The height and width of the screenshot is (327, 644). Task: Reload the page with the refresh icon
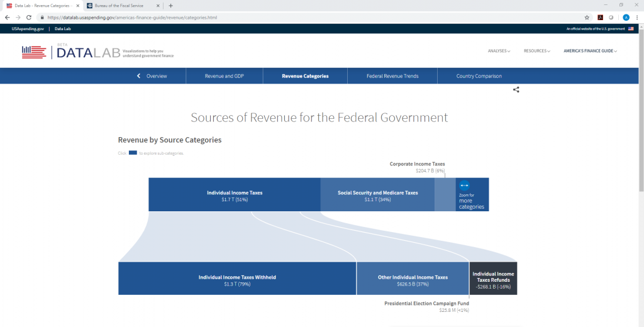pos(29,18)
